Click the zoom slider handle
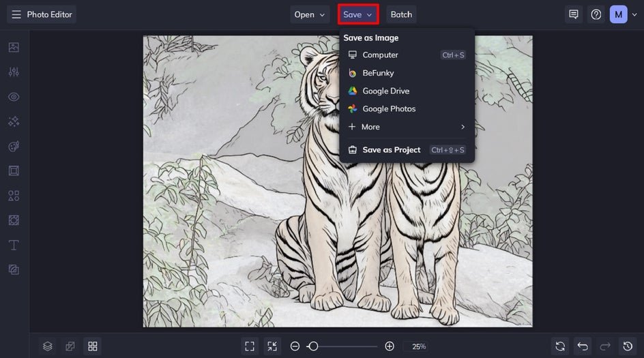 (x=313, y=346)
